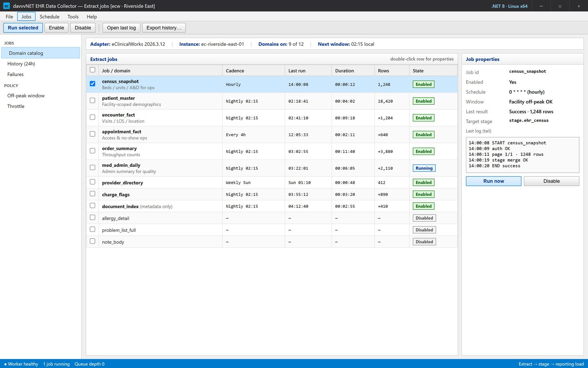
Task: Open Off-peak window policy
Action: coord(41,96)
